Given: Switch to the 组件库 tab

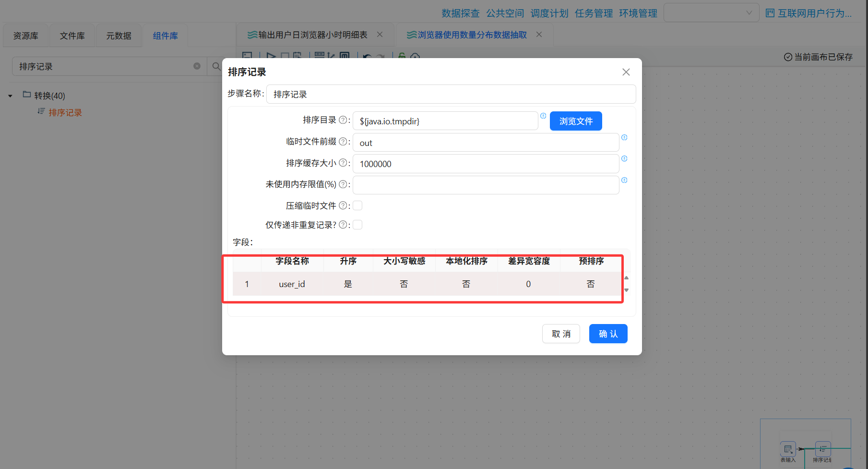Looking at the screenshot, I should [165, 36].
